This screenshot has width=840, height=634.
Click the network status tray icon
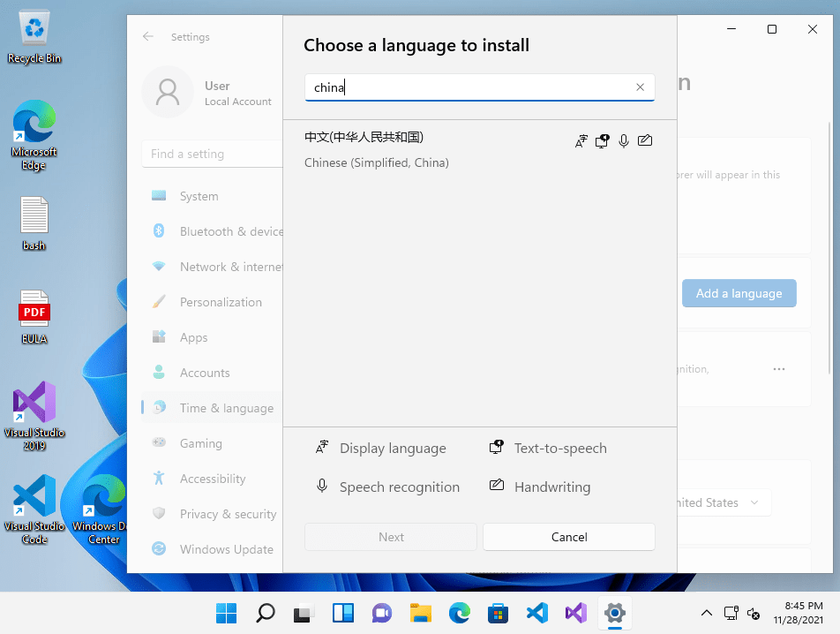(731, 613)
